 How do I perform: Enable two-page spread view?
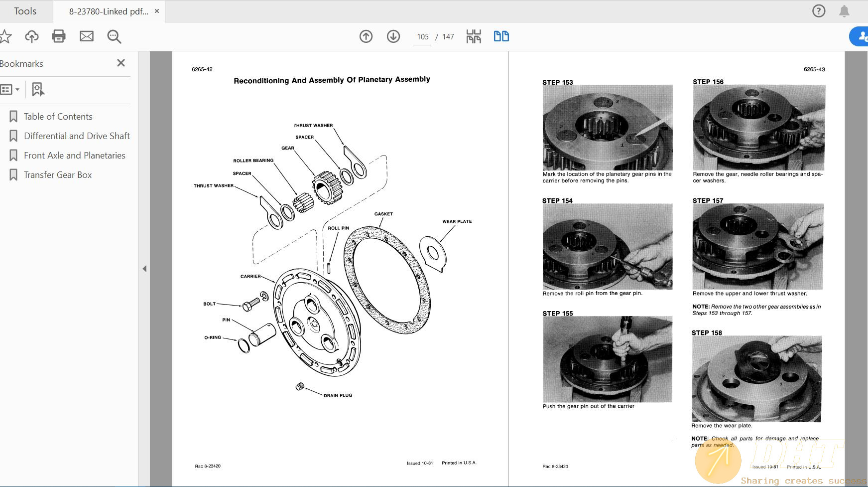click(501, 36)
